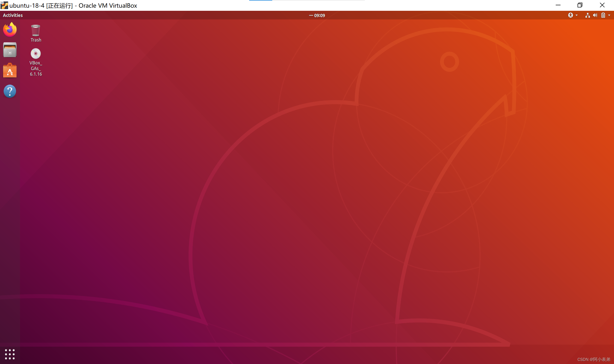Click the wired network status icon
Image resolution: width=614 pixels, height=364 pixels.
[x=587, y=15]
